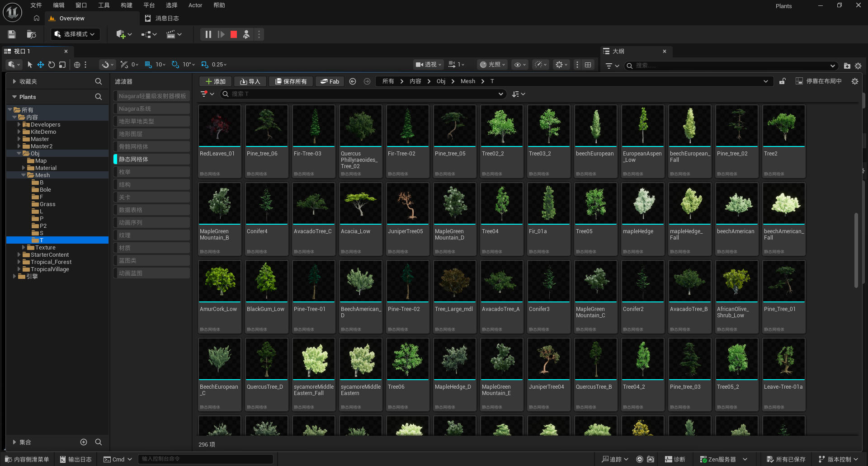Open the 光照 lighting mode dropdown
Image resolution: width=868 pixels, height=466 pixels.
point(493,65)
